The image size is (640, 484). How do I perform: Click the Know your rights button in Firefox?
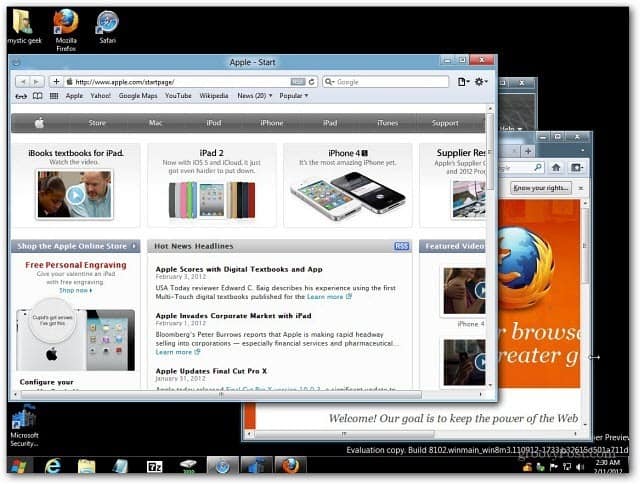541,188
